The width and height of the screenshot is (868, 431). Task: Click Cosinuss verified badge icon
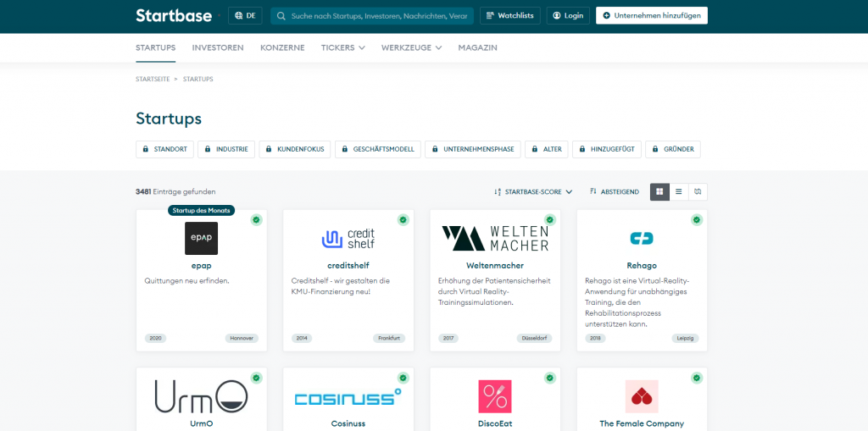coord(403,379)
